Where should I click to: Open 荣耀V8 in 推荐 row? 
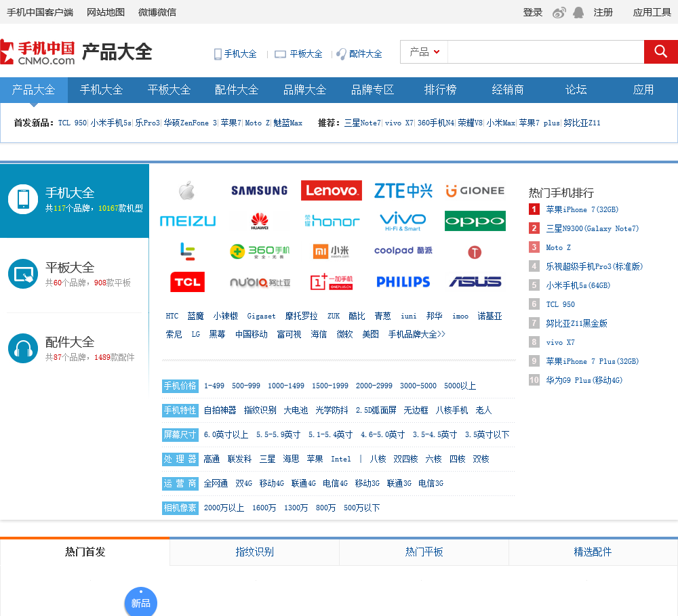point(470,123)
